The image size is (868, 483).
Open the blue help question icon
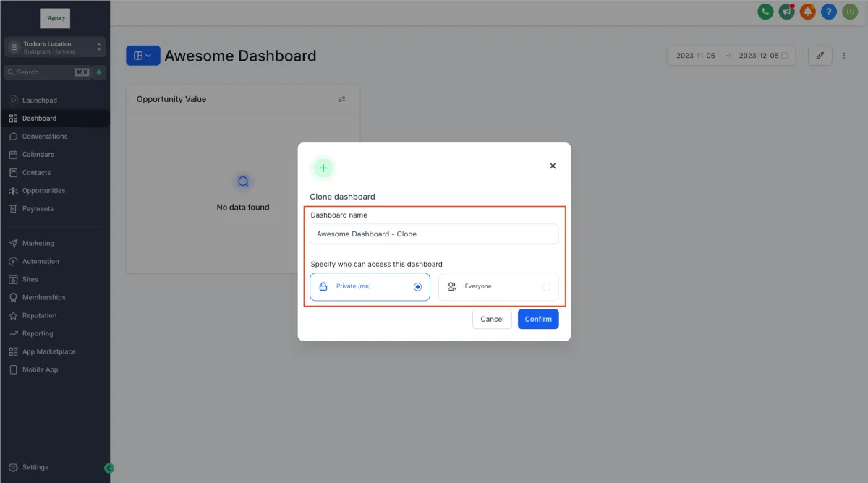829,12
